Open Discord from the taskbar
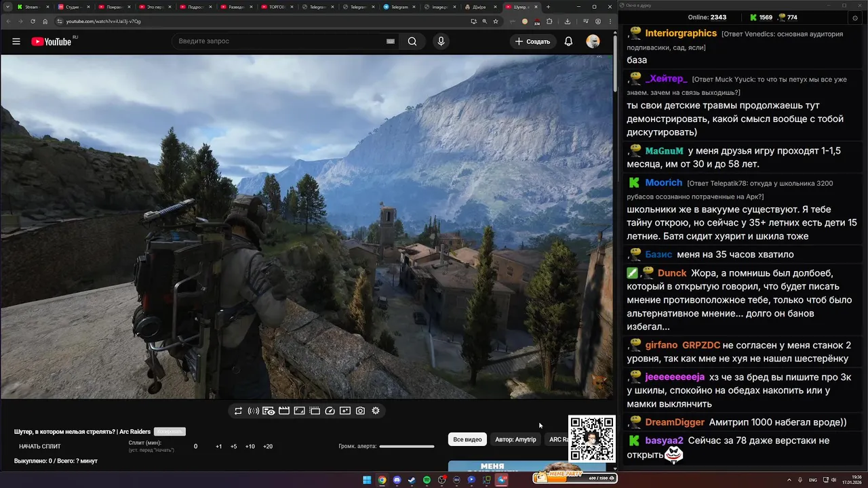This screenshot has height=488, width=868. tap(397, 480)
